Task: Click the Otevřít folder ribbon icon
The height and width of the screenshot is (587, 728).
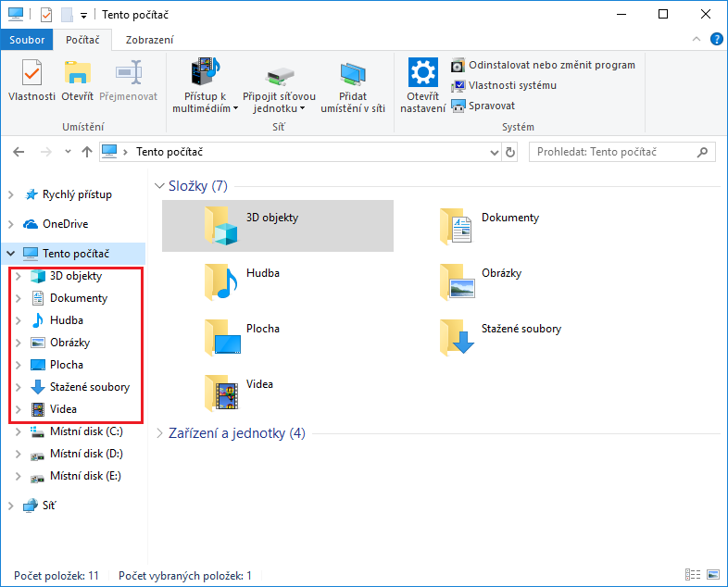Action: [x=77, y=73]
